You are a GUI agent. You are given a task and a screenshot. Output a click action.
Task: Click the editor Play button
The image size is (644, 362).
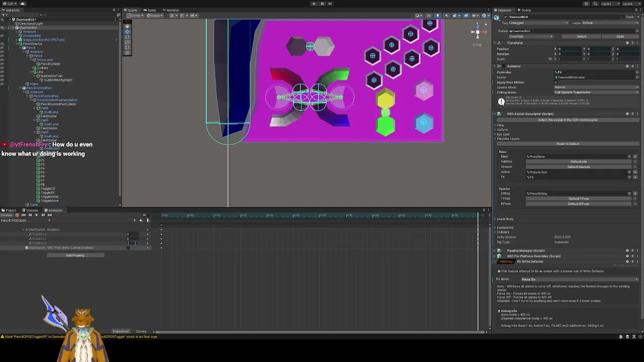[x=314, y=4]
